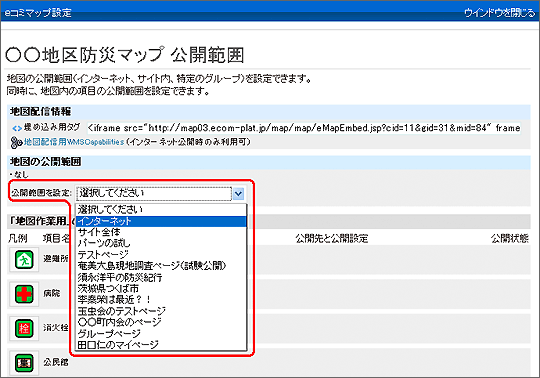The image size is (540, 378).
Task: Select パーツの試し option in list
Action: [161, 243]
